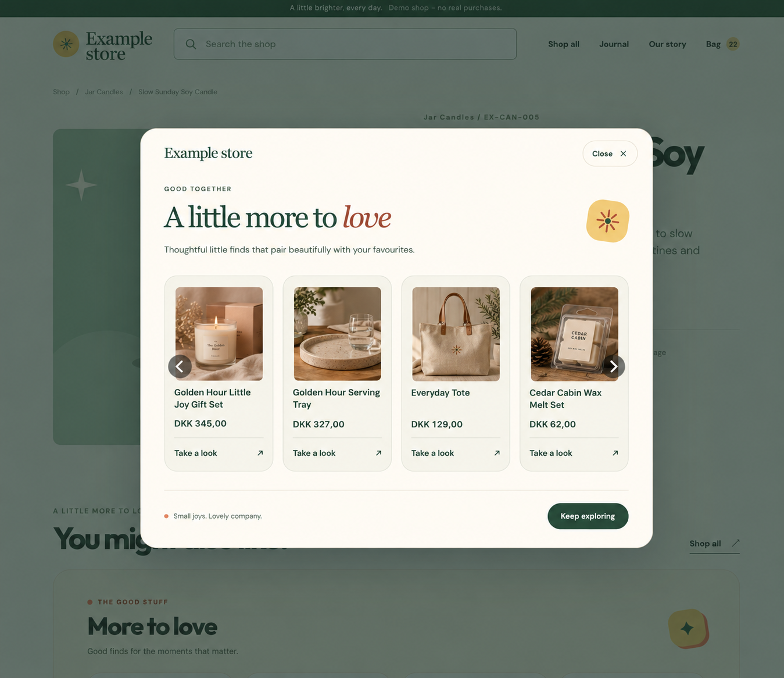Image resolution: width=784 pixels, height=678 pixels.
Task: Click Example store text in page header
Action: 119,46
